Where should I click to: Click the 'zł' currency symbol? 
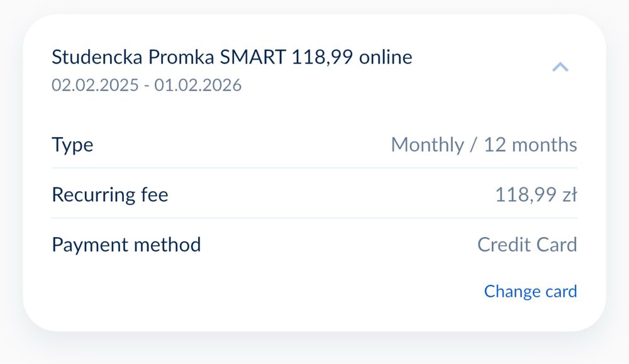click(569, 195)
